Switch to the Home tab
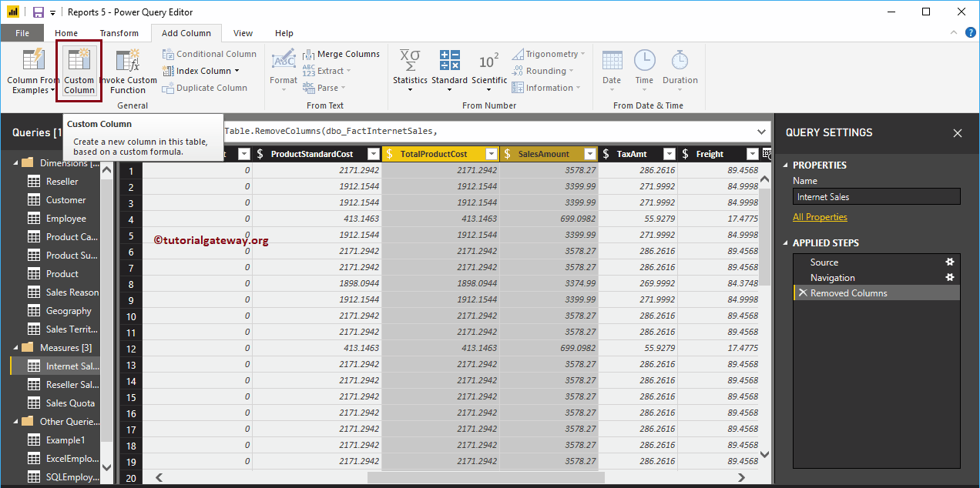The image size is (980, 488). point(66,33)
